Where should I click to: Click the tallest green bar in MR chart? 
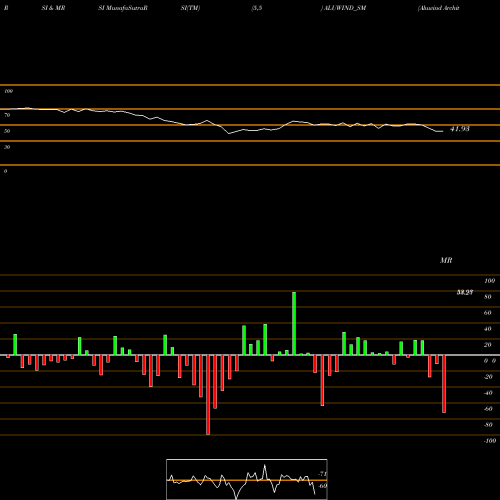pyautogui.click(x=294, y=323)
